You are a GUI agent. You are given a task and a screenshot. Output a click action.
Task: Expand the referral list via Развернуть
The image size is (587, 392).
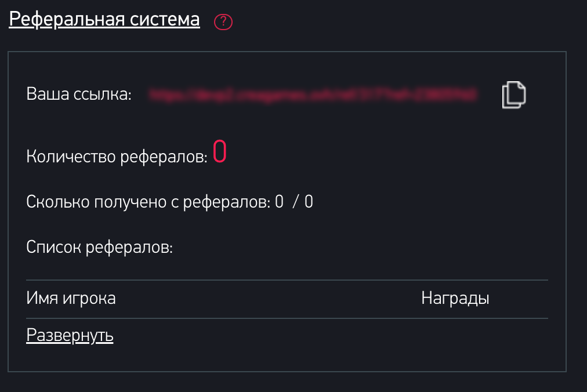coord(70,336)
